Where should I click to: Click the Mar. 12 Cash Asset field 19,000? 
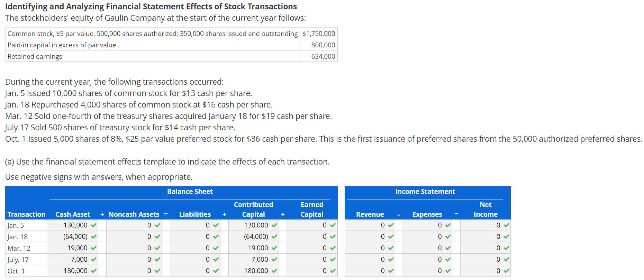pyautogui.click(x=73, y=248)
